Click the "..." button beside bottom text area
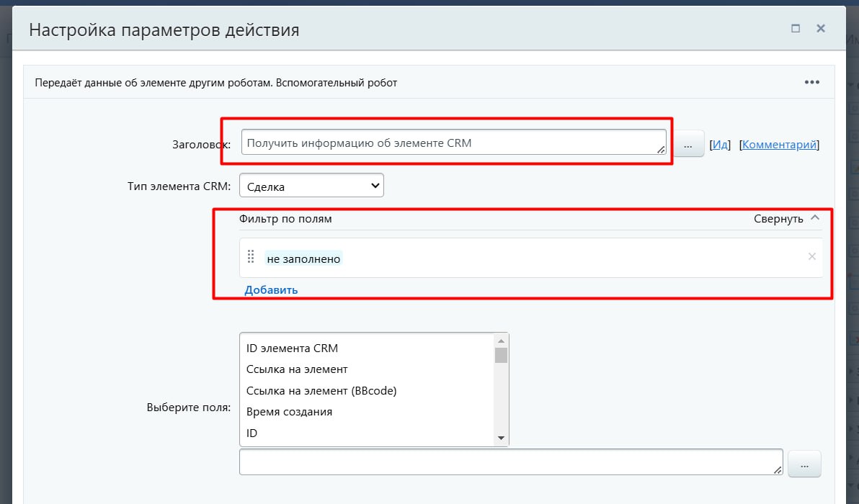The width and height of the screenshot is (859, 504). click(x=804, y=463)
